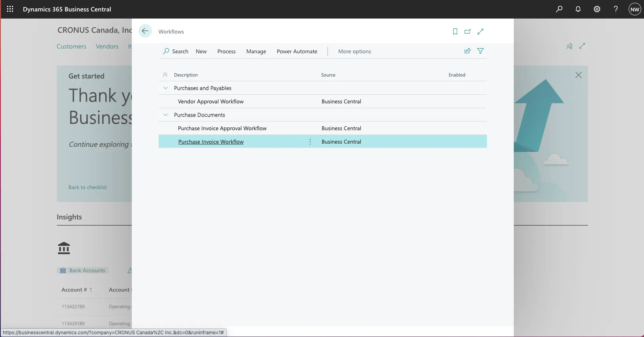Click the search magnifier in top bar

coord(559,9)
